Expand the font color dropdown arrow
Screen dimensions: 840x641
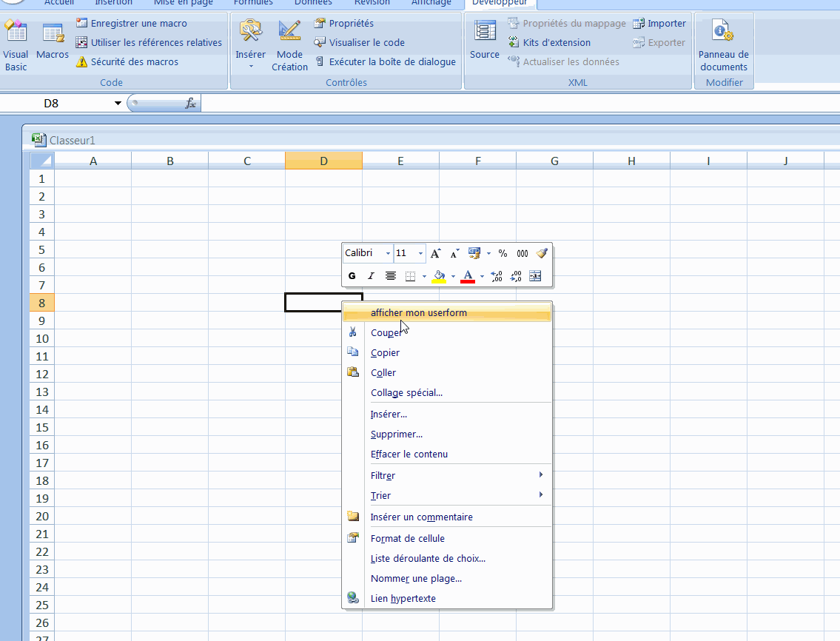(x=482, y=276)
